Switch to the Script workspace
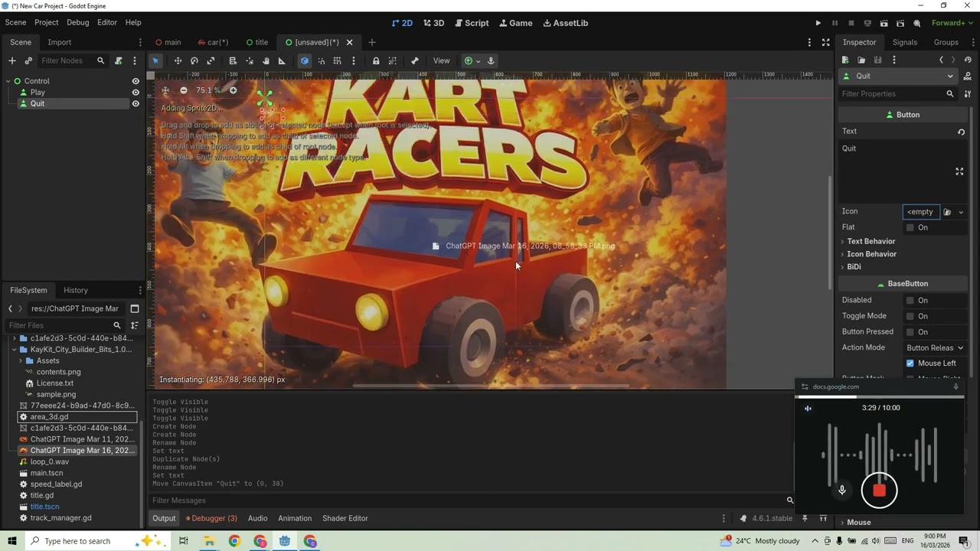The width and height of the screenshot is (980, 551). coord(472,23)
